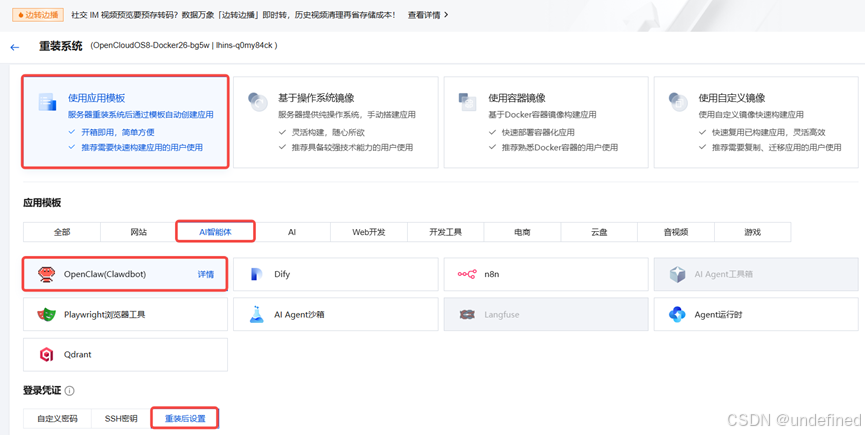Screen dimensions: 865x435
Task: Click the 查看详情 banner link
Action: (x=424, y=15)
